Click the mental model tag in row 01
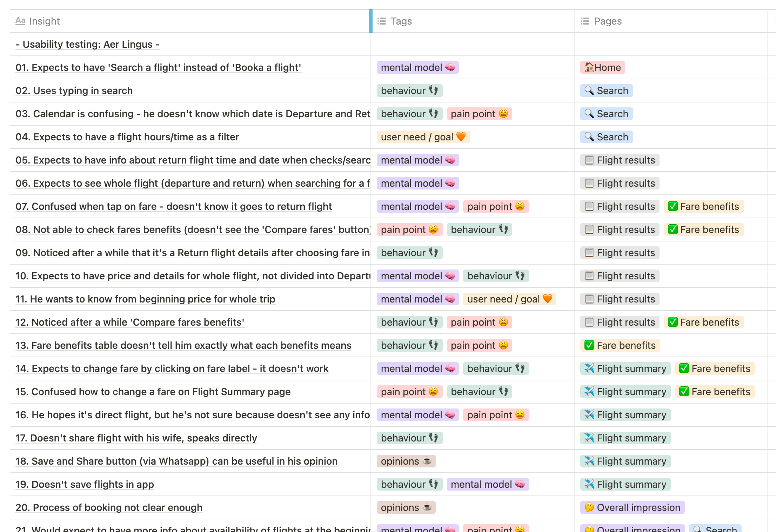Viewport: 776px width, 532px height. pyautogui.click(x=417, y=67)
